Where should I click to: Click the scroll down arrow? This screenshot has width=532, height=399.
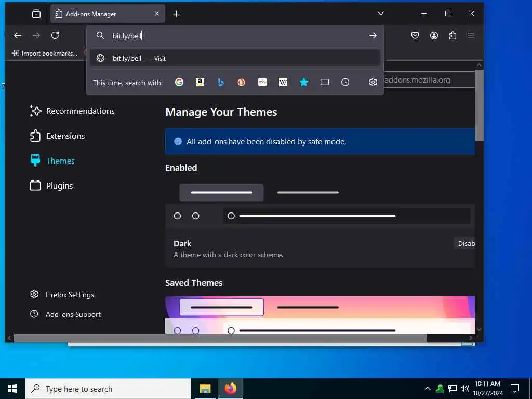click(x=479, y=329)
